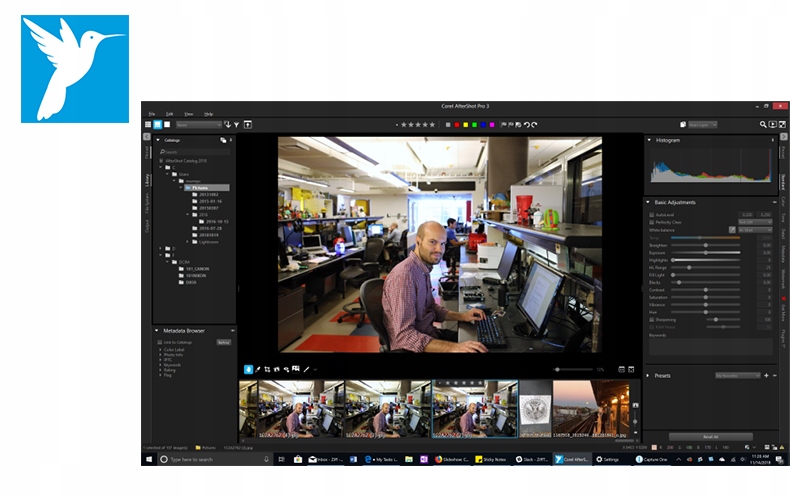Expand the Presets panel
Image resolution: width=810 pixels, height=497 pixels.
click(648, 376)
